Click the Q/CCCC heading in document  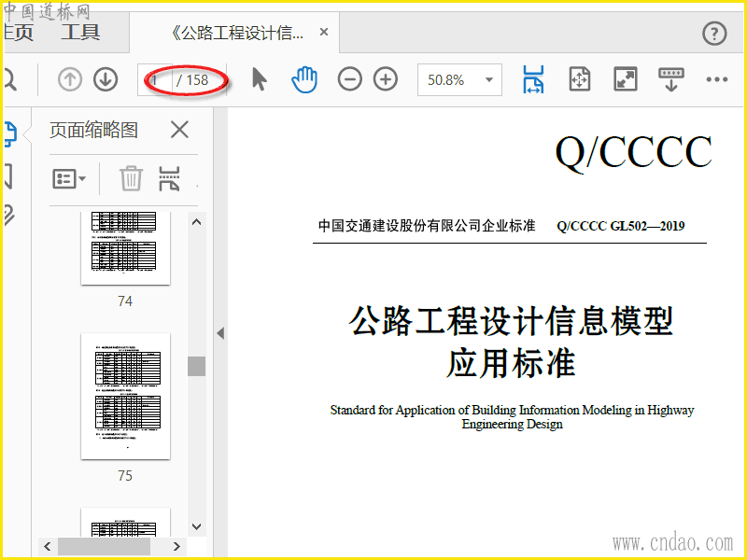(633, 153)
